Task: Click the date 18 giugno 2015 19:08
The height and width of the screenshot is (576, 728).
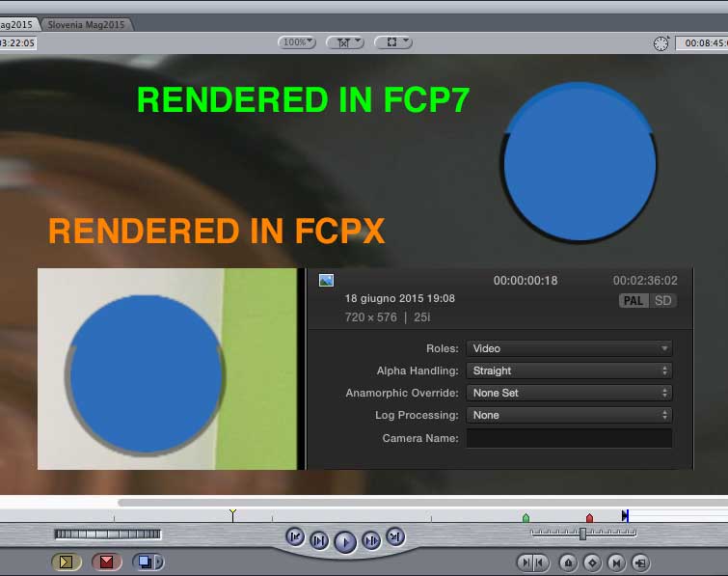Action: pyautogui.click(x=400, y=299)
